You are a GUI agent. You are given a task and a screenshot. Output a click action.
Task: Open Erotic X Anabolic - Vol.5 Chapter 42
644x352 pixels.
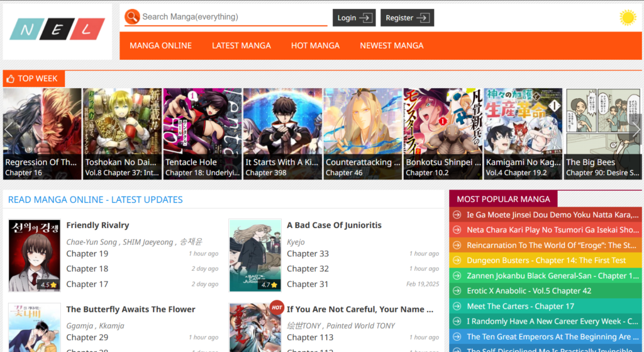tap(529, 291)
